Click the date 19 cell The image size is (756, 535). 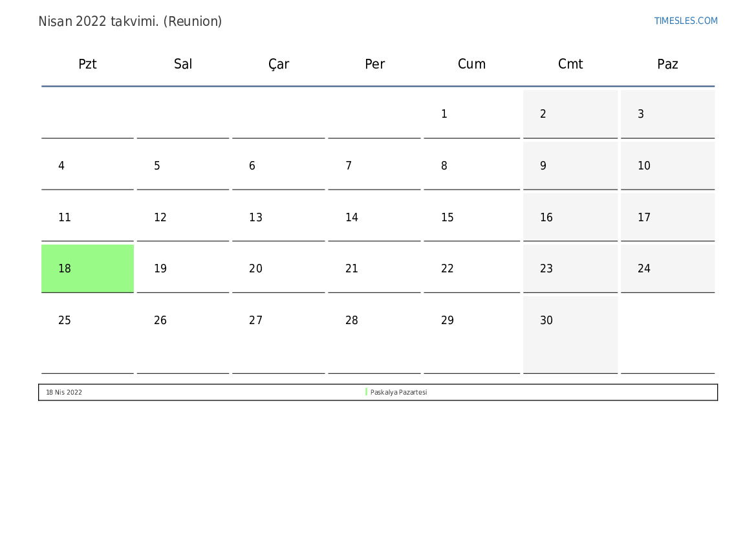183,268
